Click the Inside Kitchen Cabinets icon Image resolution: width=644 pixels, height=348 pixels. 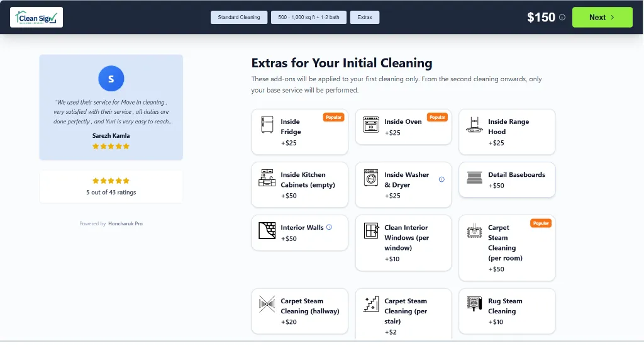(x=267, y=177)
